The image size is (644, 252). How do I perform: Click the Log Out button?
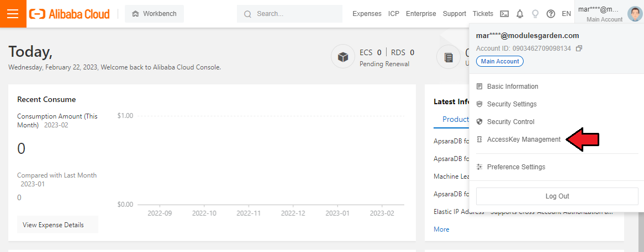tap(557, 196)
